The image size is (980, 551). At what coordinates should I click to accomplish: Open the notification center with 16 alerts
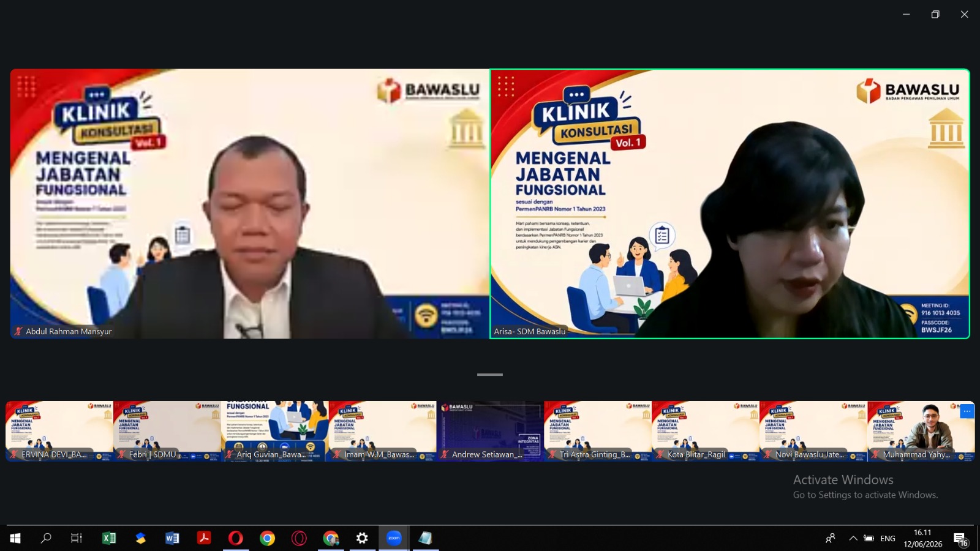(x=960, y=539)
